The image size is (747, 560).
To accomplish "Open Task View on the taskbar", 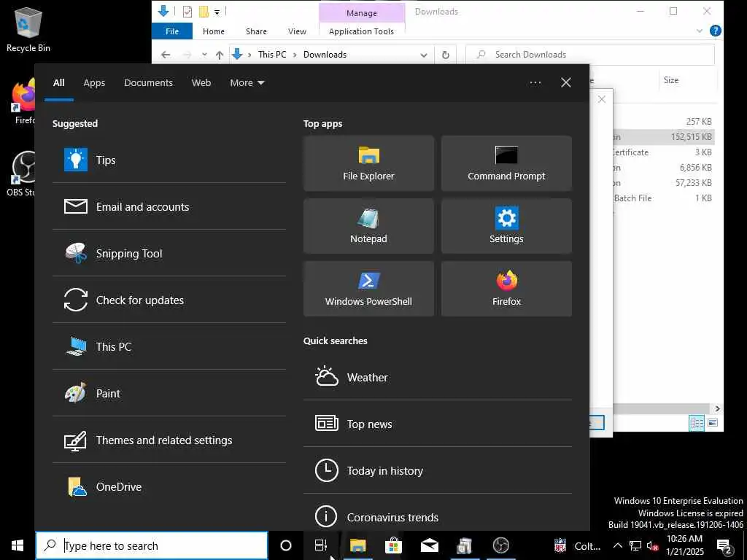I will click(x=321, y=545).
